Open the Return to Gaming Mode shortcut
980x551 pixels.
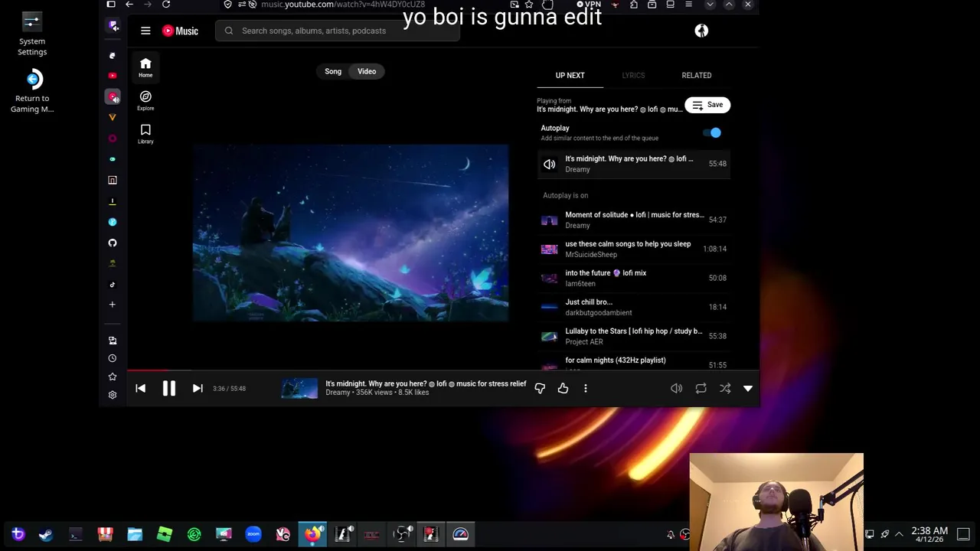tap(32, 91)
